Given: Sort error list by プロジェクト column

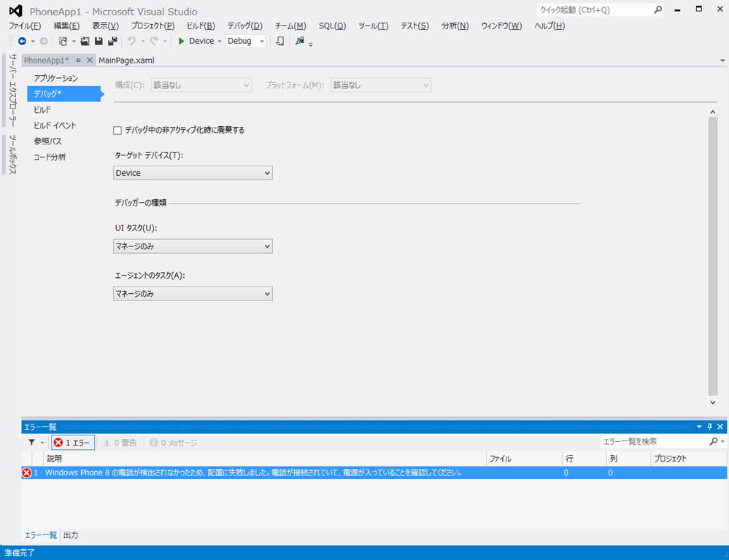Looking at the screenshot, I should tap(689, 459).
